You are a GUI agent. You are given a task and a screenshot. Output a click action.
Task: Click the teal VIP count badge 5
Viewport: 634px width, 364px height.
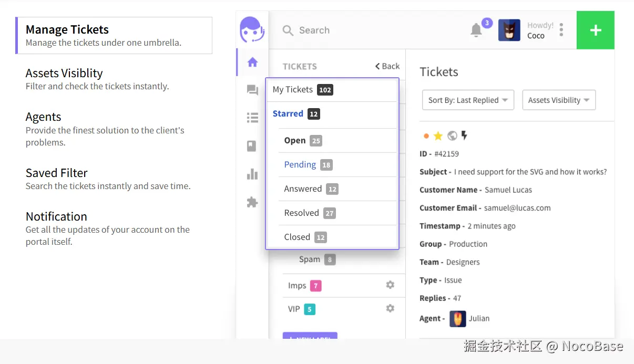pyautogui.click(x=310, y=309)
